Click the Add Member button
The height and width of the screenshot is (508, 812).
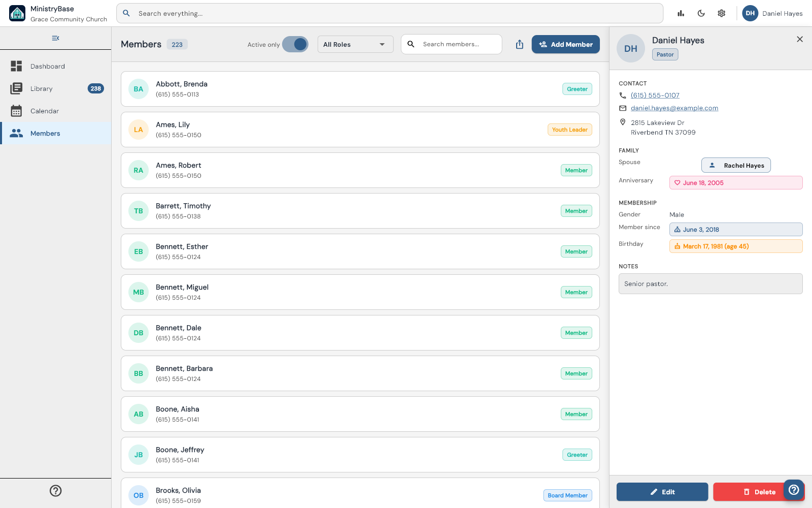[566, 44]
